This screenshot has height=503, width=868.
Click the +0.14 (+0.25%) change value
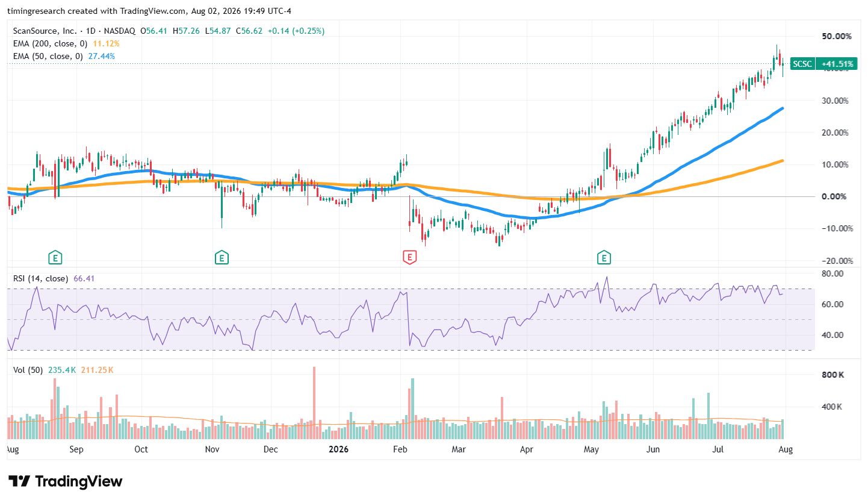pos(296,31)
